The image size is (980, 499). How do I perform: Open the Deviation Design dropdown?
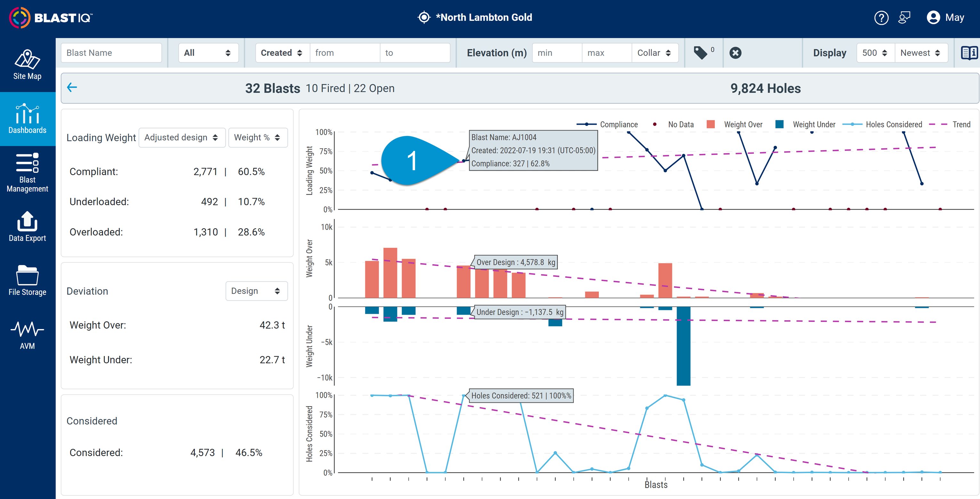pos(257,291)
